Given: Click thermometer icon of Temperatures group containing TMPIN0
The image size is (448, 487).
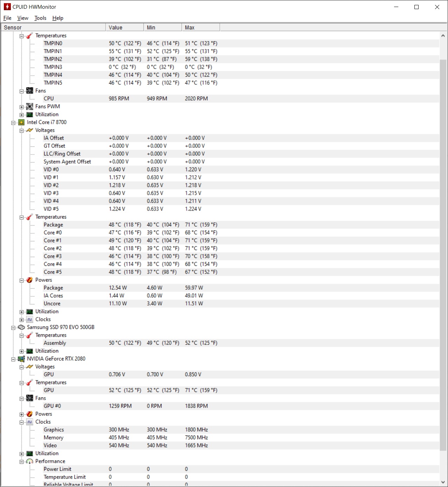Looking at the screenshot, I should coord(30,36).
